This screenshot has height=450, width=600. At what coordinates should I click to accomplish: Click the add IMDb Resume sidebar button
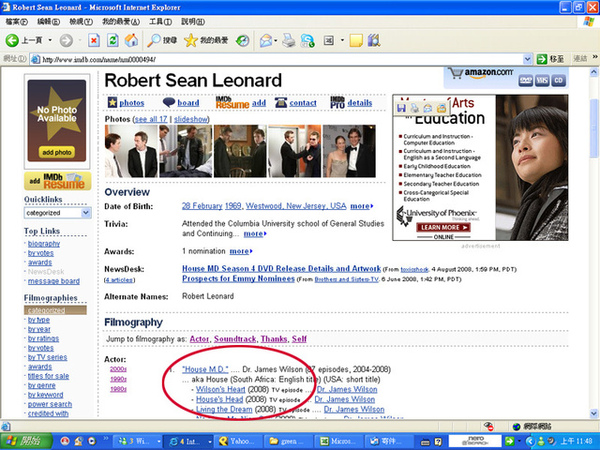coord(57,181)
